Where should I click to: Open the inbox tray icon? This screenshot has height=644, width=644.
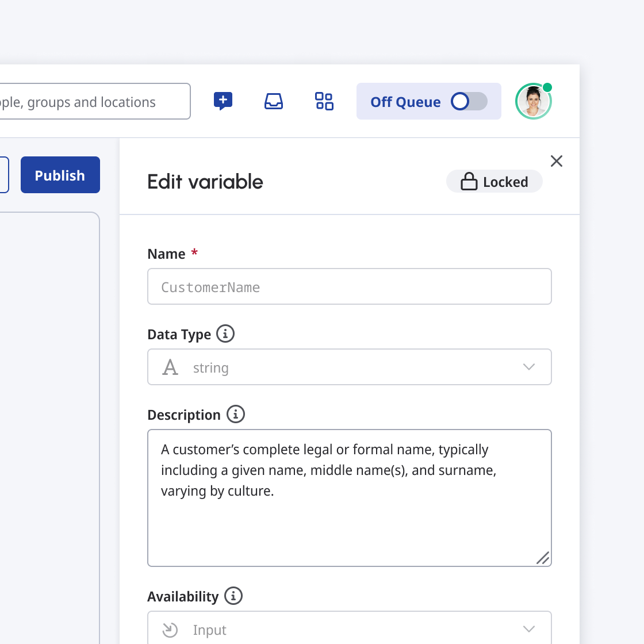[x=274, y=101]
